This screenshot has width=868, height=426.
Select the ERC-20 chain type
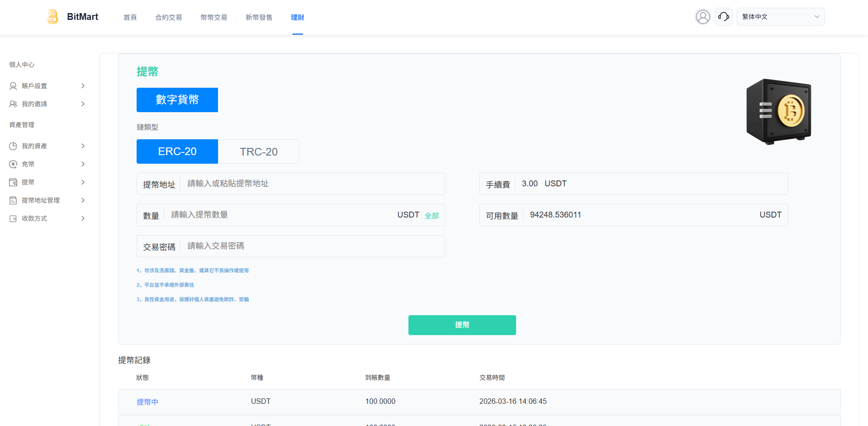(x=177, y=151)
